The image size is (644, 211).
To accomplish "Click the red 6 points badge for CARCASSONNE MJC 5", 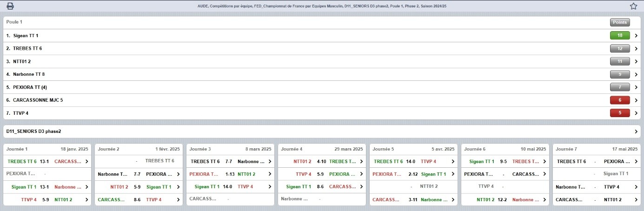I will click(x=620, y=100).
